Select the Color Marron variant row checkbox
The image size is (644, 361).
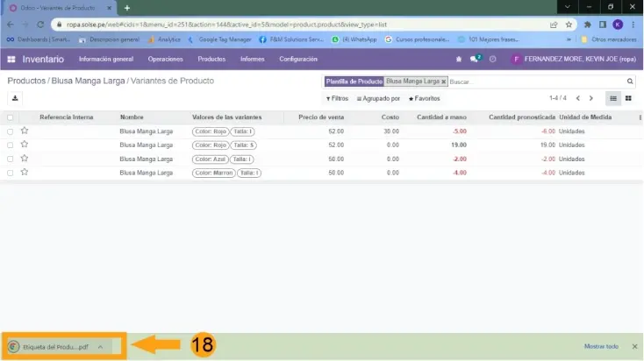pos(11,173)
